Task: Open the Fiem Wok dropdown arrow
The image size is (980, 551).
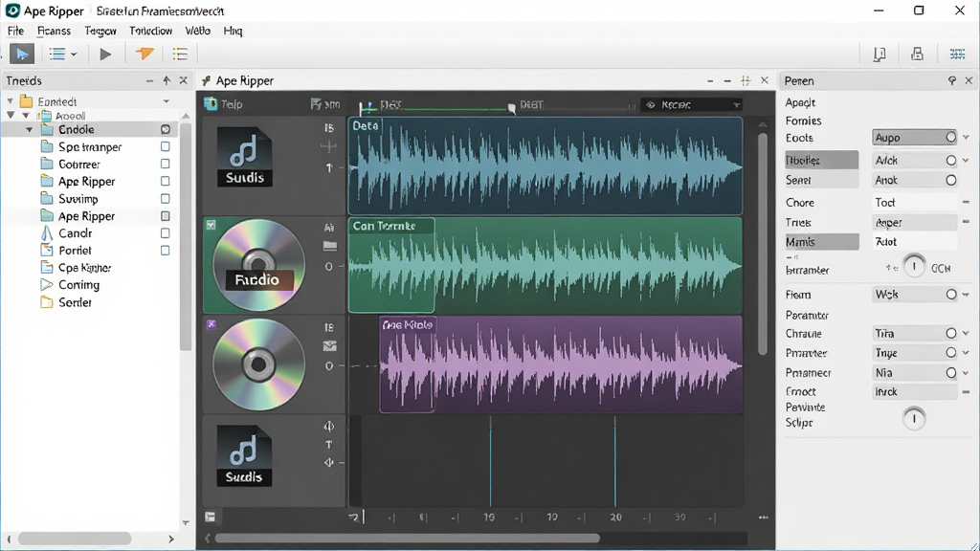Action: [x=967, y=295]
